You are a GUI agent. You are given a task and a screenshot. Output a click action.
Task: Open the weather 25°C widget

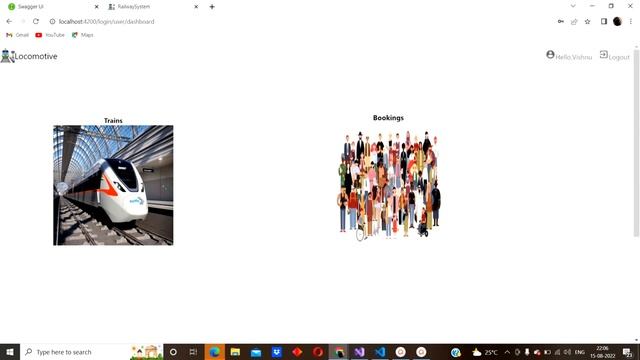[485, 352]
